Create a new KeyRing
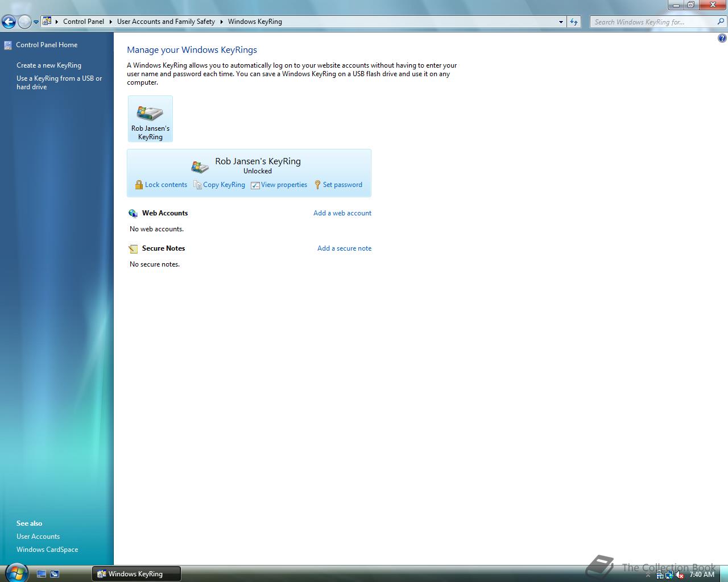 click(x=49, y=65)
